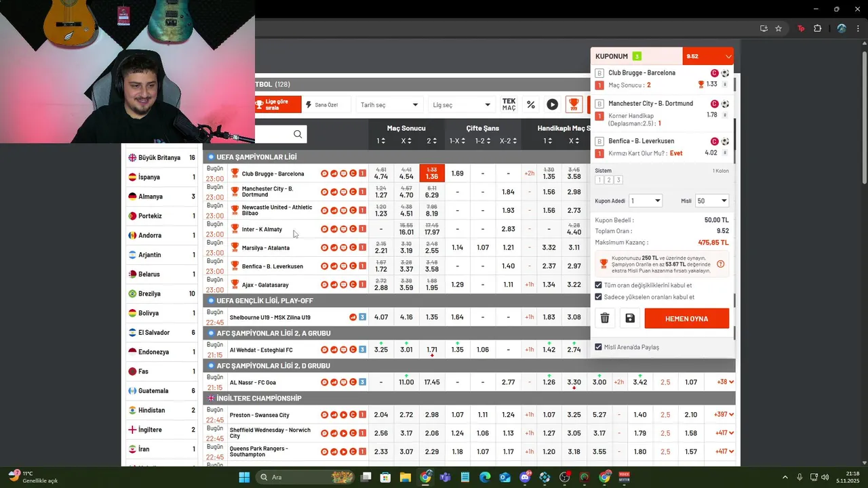Click the search magnifier icon
The image size is (868, 488).
298,134
